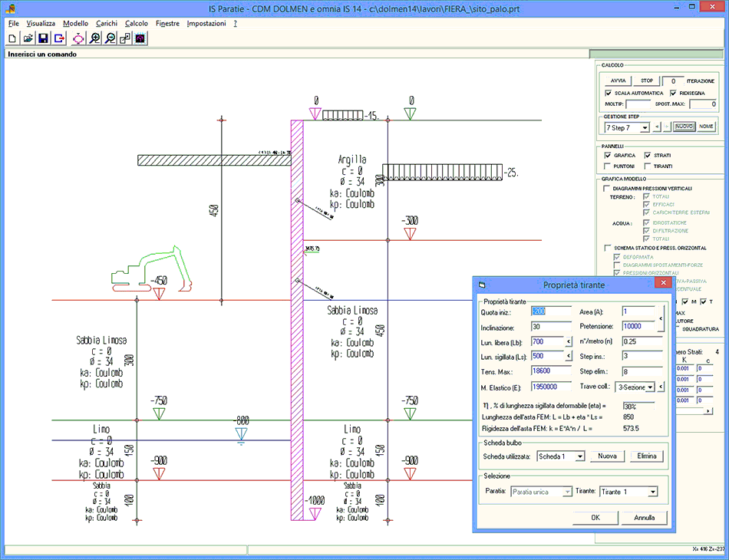This screenshot has height=560, width=729.
Task: Open the Tirante selection dropdown
Action: point(652,492)
